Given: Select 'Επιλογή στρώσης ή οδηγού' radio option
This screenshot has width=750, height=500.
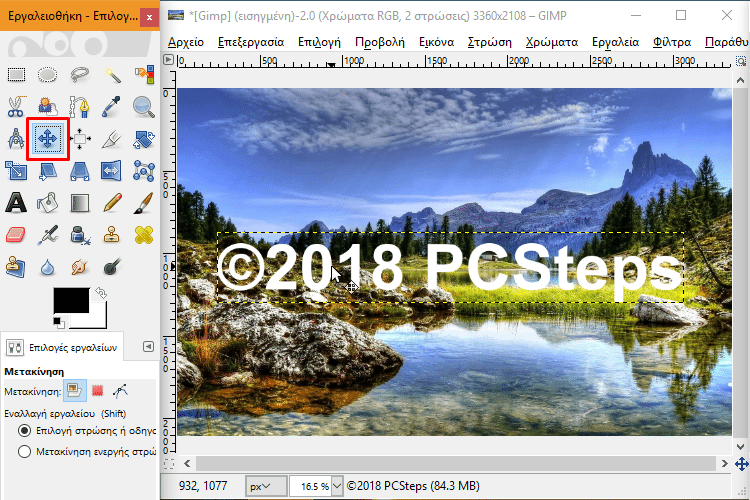Looking at the screenshot, I should 24,431.
